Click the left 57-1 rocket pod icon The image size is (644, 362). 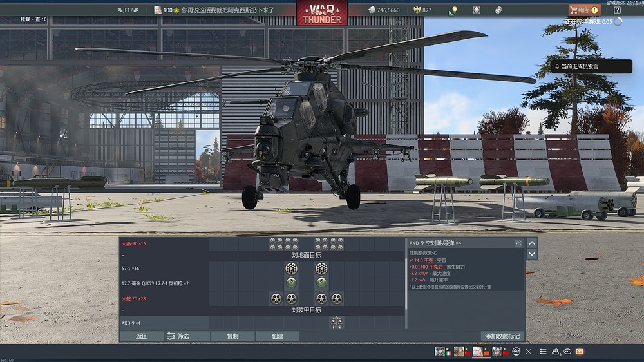tap(291, 269)
